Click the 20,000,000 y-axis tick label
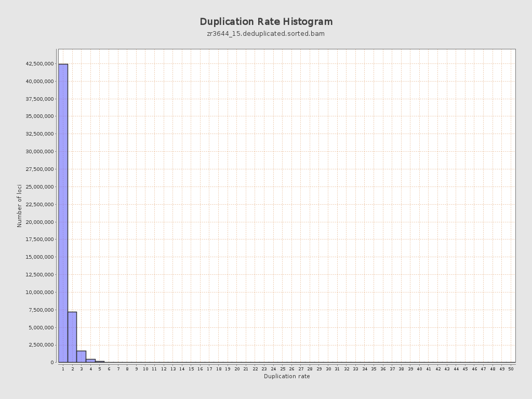The width and height of the screenshot is (532, 399). (39, 222)
